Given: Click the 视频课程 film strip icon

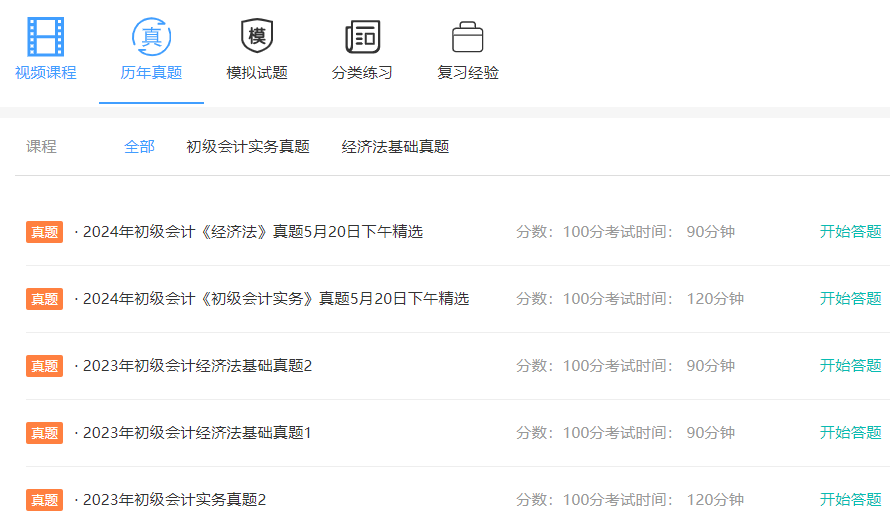Looking at the screenshot, I should click(x=45, y=37).
